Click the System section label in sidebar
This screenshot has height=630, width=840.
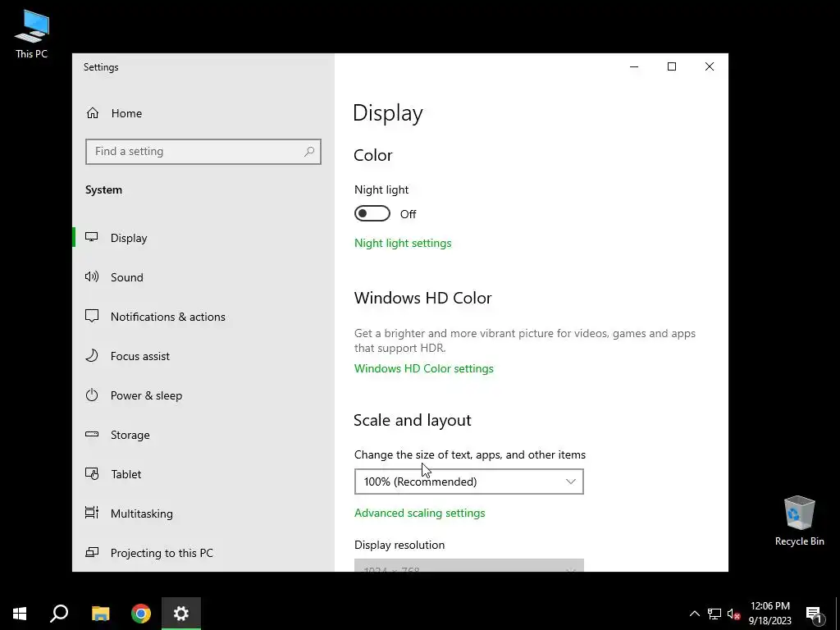coord(103,190)
